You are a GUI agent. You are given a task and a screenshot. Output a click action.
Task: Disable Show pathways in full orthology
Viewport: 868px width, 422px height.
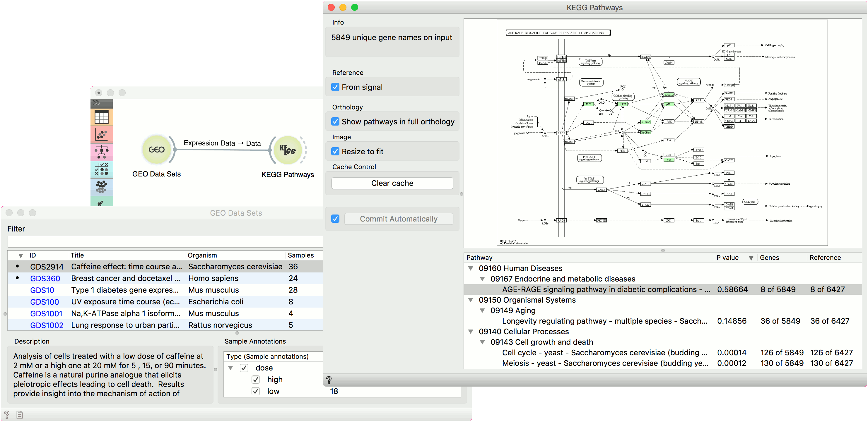click(335, 121)
